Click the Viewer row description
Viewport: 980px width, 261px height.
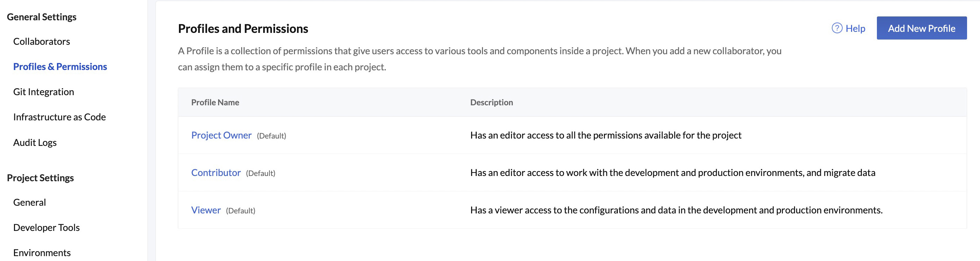tap(676, 210)
